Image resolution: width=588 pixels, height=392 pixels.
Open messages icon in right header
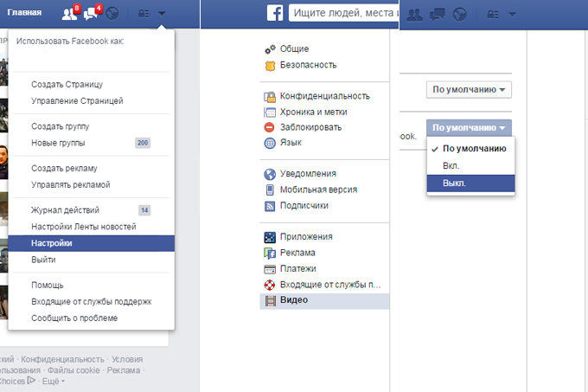[x=438, y=15]
